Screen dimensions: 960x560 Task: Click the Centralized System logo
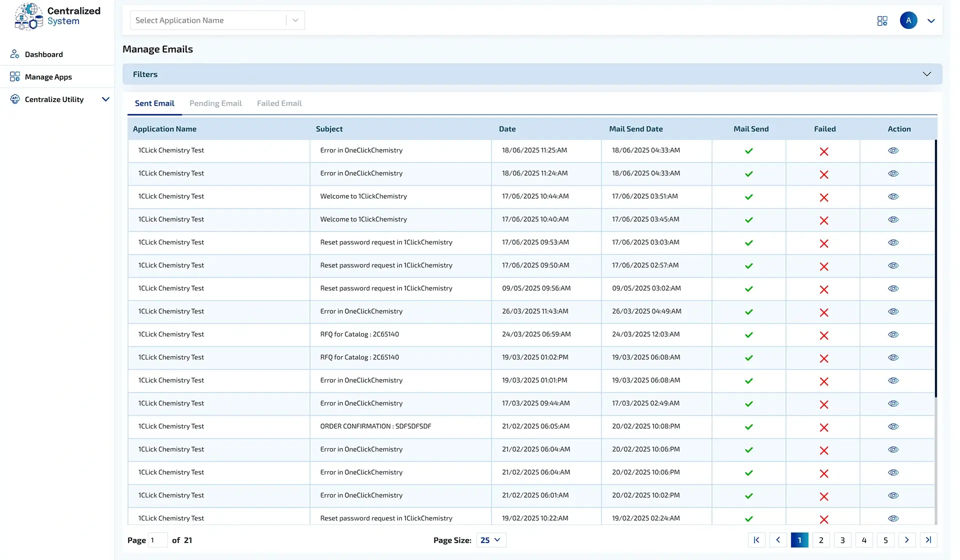(x=57, y=16)
